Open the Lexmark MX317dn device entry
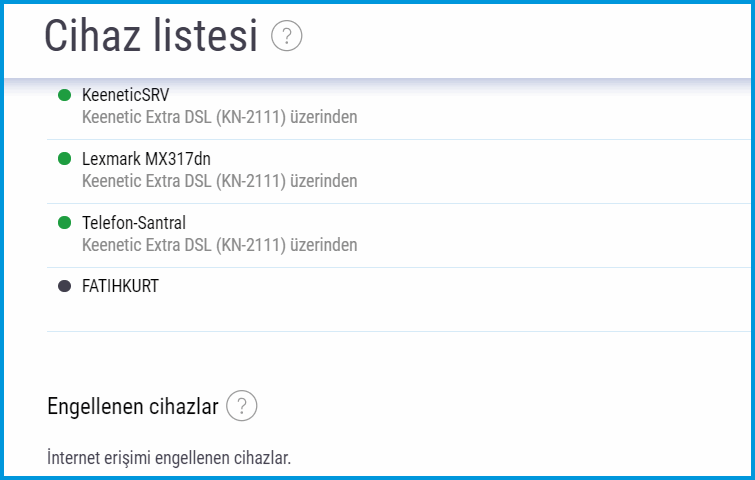Image resolution: width=755 pixels, height=480 pixels. pyautogui.click(x=146, y=159)
